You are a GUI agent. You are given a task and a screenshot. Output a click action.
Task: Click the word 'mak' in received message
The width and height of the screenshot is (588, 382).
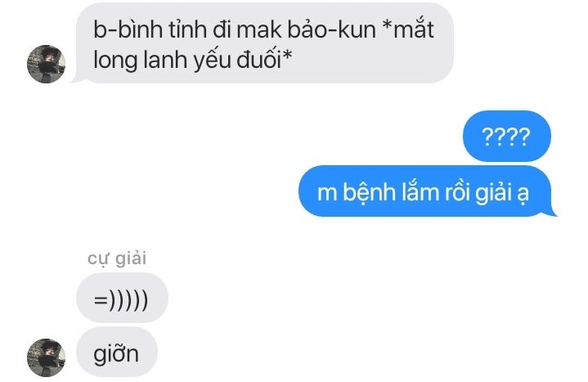tap(259, 29)
